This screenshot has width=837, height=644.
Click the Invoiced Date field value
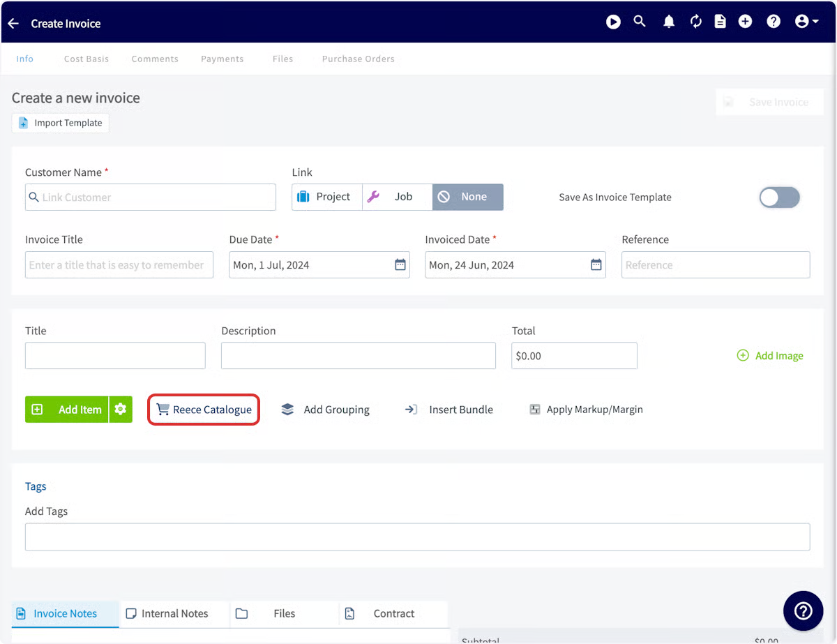[472, 265]
